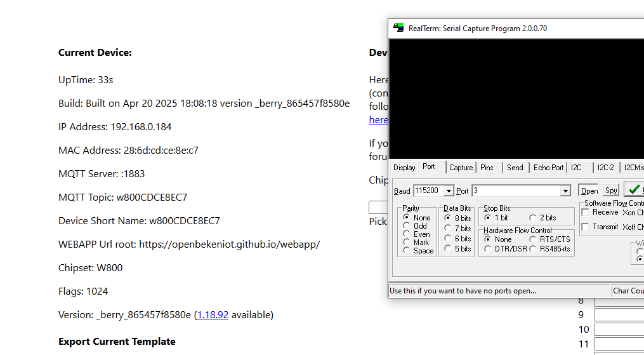Select None parity option
The width and height of the screenshot is (644, 355).
tap(407, 217)
